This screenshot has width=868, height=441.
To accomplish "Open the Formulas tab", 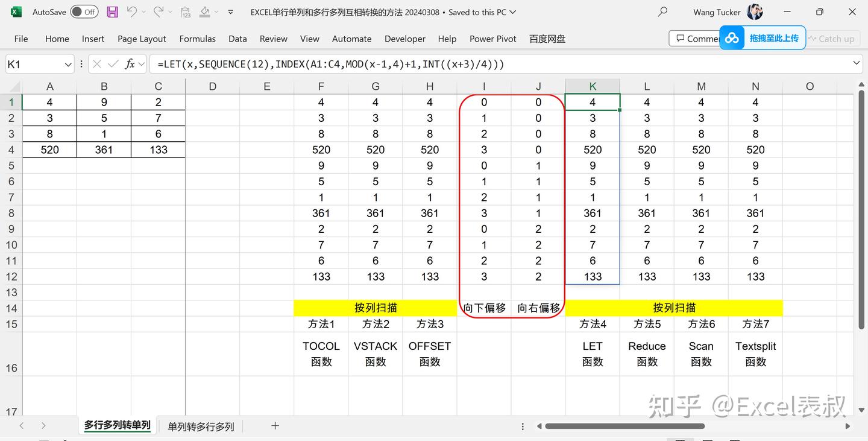I will [x=197, y=39].
